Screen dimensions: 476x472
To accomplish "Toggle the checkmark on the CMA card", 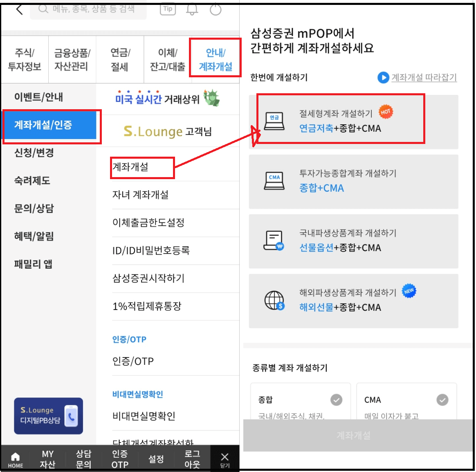I will click(442, 400).
